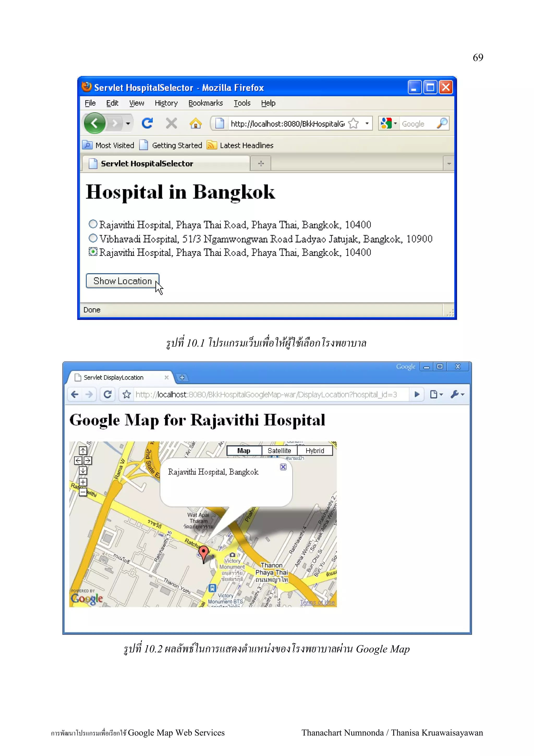The image size is (534, 756).
Task: Expand the Firefox URL bar dropdown arrow
Action: (x=367, y=124)
